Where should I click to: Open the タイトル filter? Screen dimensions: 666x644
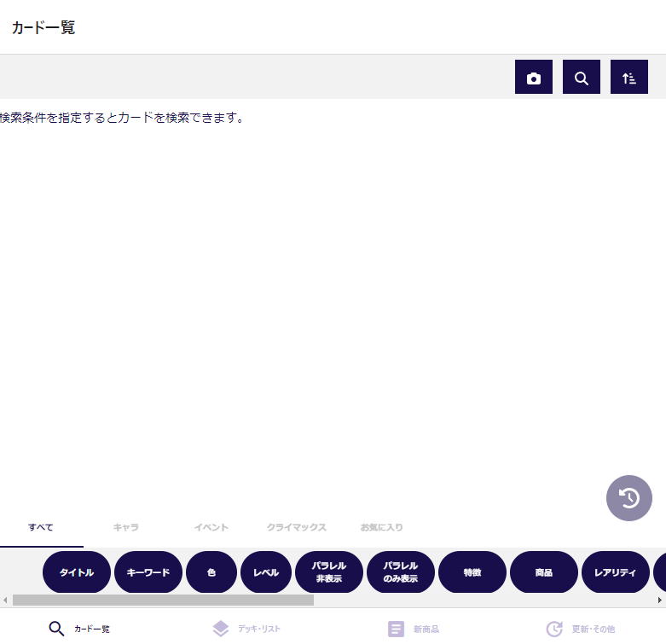click(77, 572)
